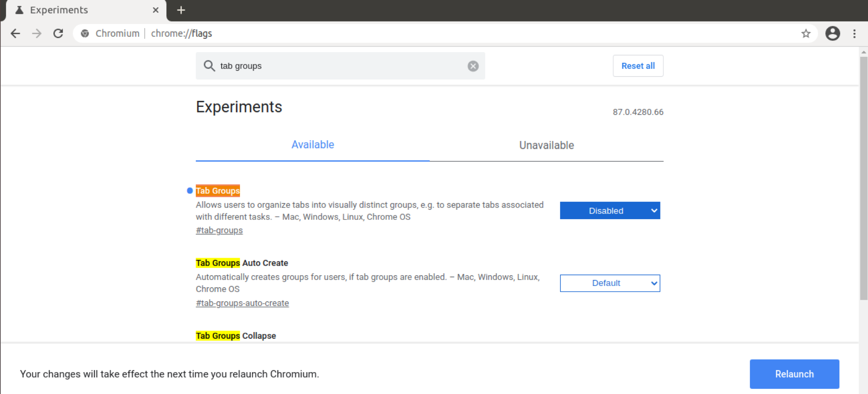The height and width of the screenshot is (394, 868).
Task: Expand Tab Groups Auto Create Default dropdown
Action: click(x=610, y=283)
